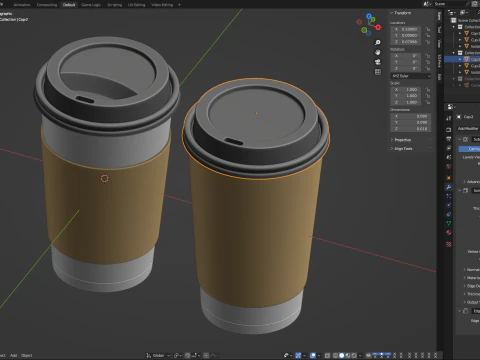Open the Scene properties tab icon
The image size is (480, 360).
[449, 157]
